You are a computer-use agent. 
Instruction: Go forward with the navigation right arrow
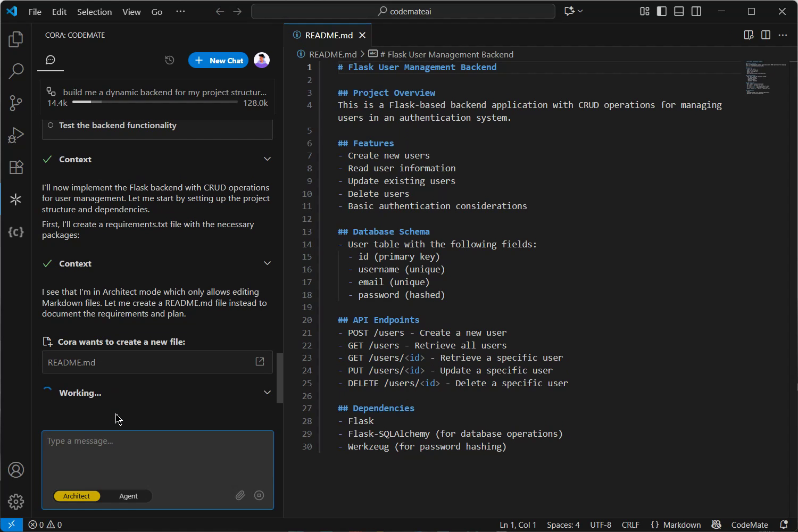pos(237,11)
